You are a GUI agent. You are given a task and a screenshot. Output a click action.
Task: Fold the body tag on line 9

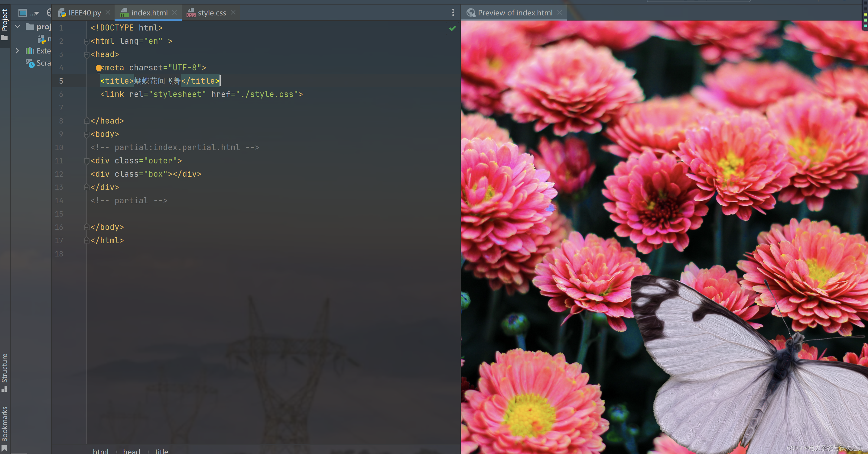(x=86, y=134)
